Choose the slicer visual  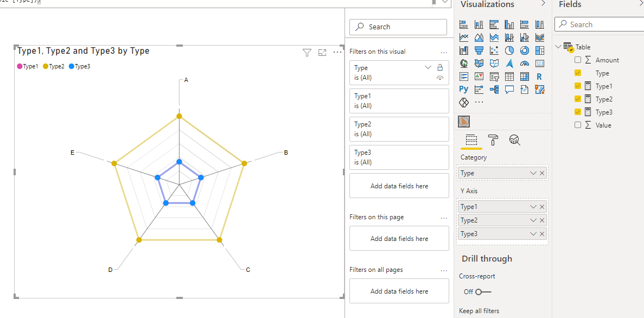pyautogui.click(x=494, y=77)
